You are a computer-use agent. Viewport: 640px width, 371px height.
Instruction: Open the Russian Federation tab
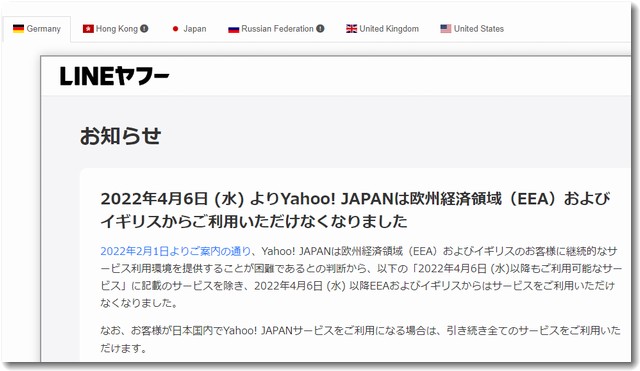point(276,29)
